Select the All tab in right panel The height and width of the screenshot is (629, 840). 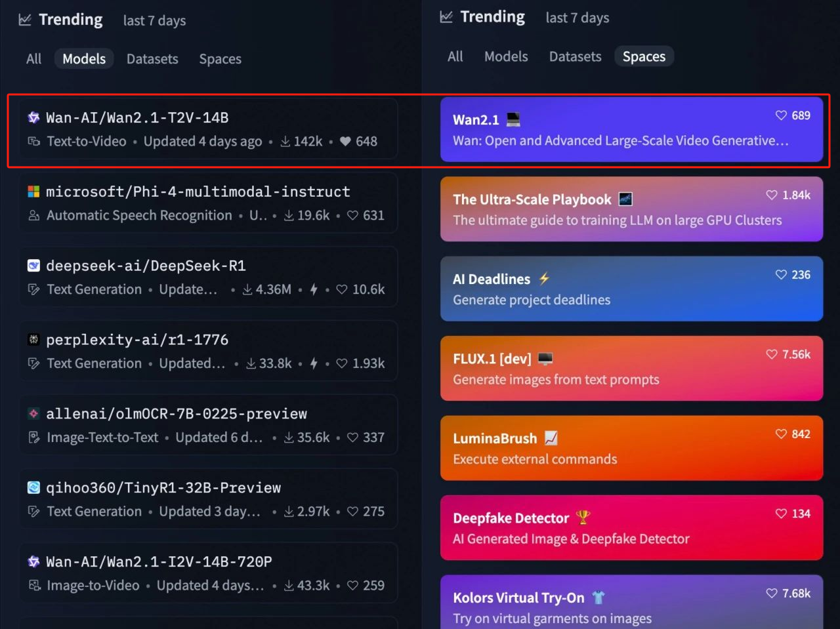pyautogui.click(x=455, y=56)
